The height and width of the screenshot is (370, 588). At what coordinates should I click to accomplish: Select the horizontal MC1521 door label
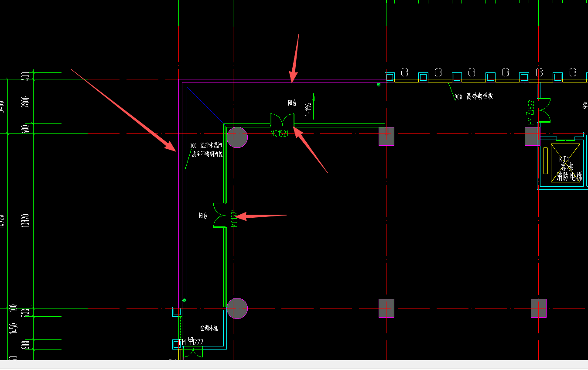click(x=280, y=134)
